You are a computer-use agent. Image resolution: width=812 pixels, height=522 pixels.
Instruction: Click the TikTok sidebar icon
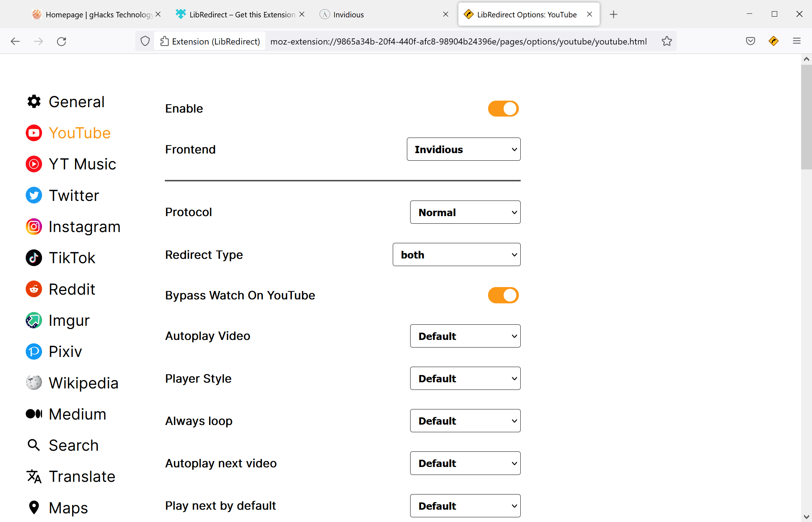click(34, 257)
